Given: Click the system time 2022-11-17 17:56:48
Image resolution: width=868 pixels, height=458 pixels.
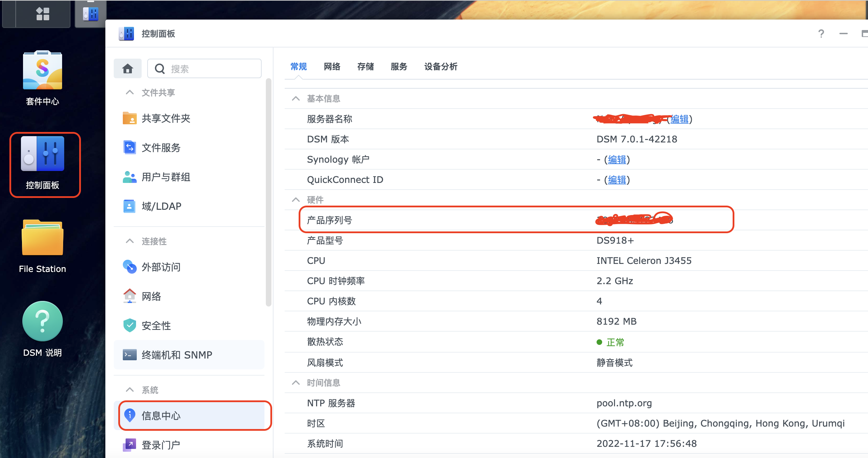Looking at the screenshot, I should pyautogui.click(x=646, y=444).
